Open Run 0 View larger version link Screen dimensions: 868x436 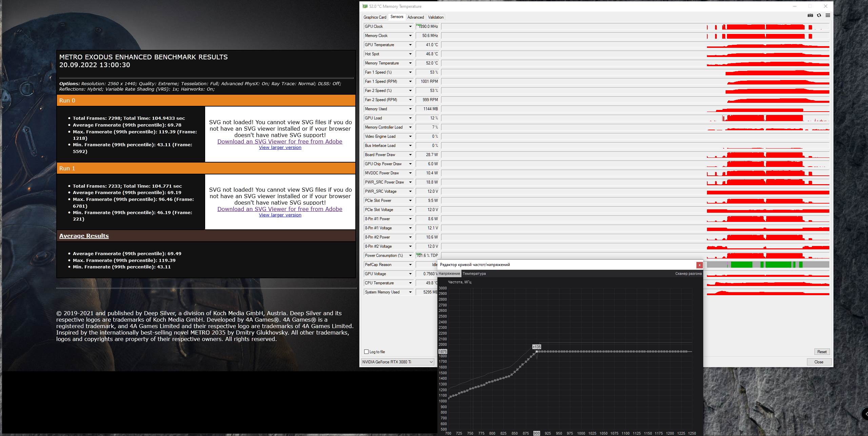click(280, 148)
